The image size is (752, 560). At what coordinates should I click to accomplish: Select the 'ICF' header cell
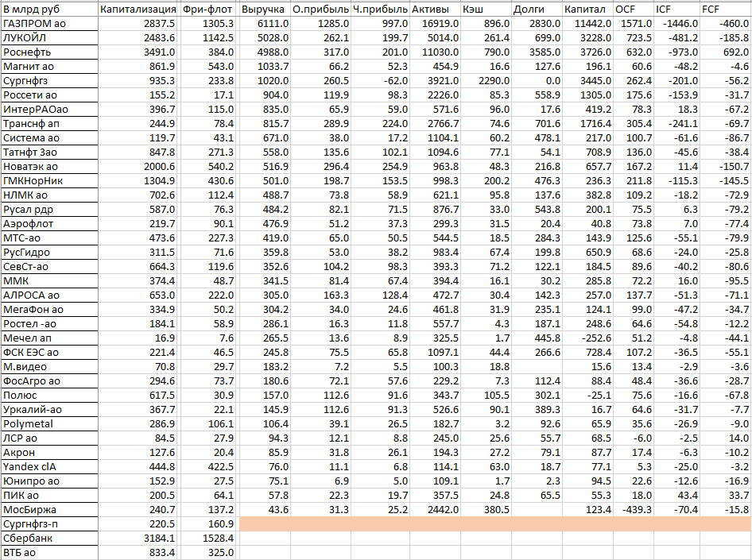(x=676, y=9)
